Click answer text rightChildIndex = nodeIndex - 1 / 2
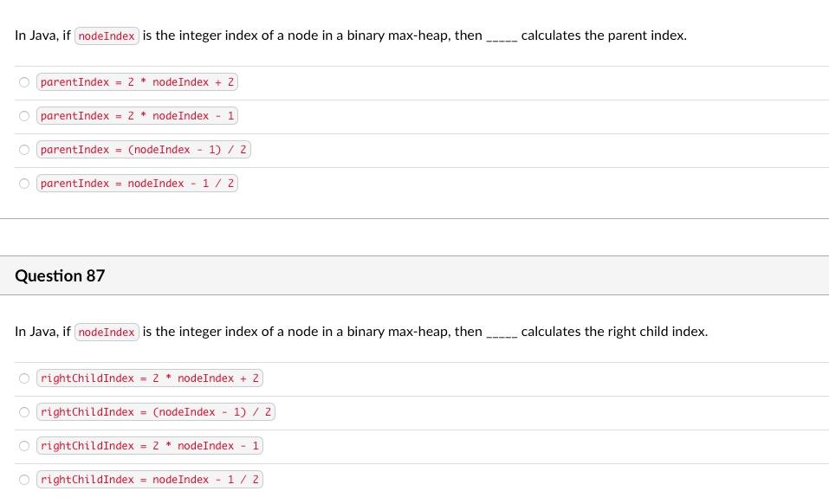Viewport: 829px width, 504px height. point(150,480)
